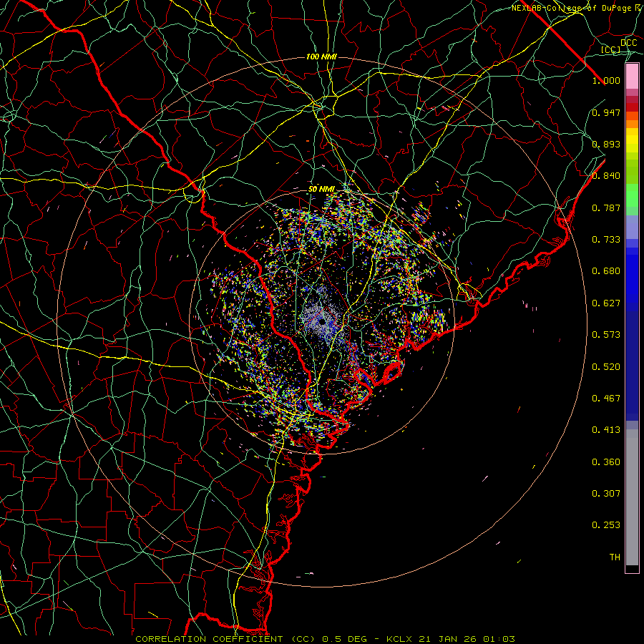The height and width of the screenshot is (644, 644).
Task: Click the 50 NMI range ring label
Action: pyautogui.click(x=321, y=190)
